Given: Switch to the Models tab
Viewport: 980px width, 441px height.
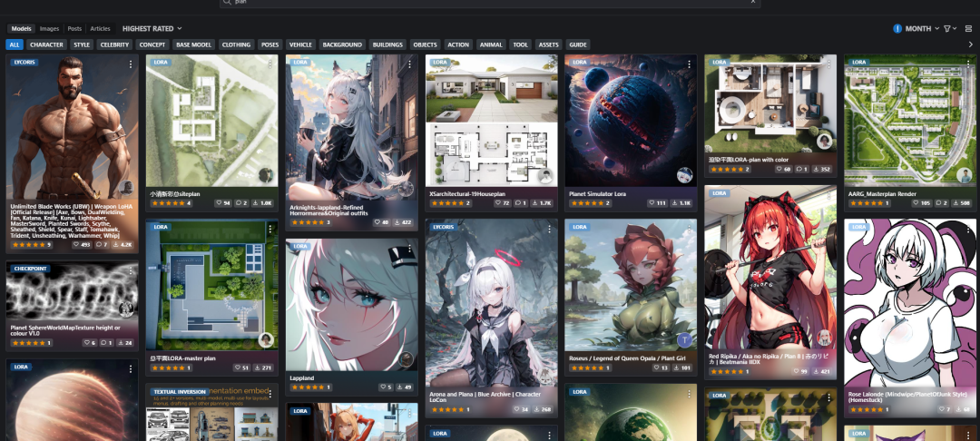Looking at the screenshot, I should click(21, 29).
